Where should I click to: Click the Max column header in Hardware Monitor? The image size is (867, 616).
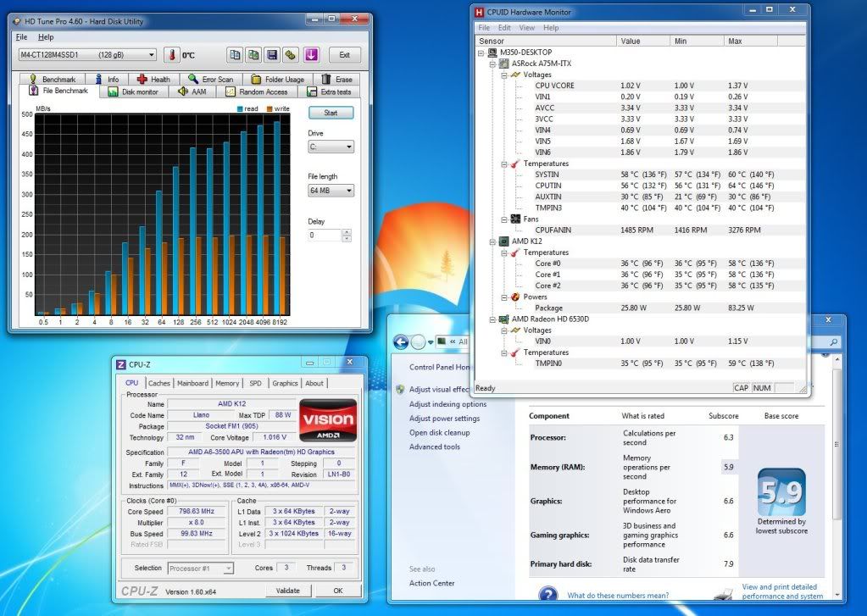[x=750, y=41]
